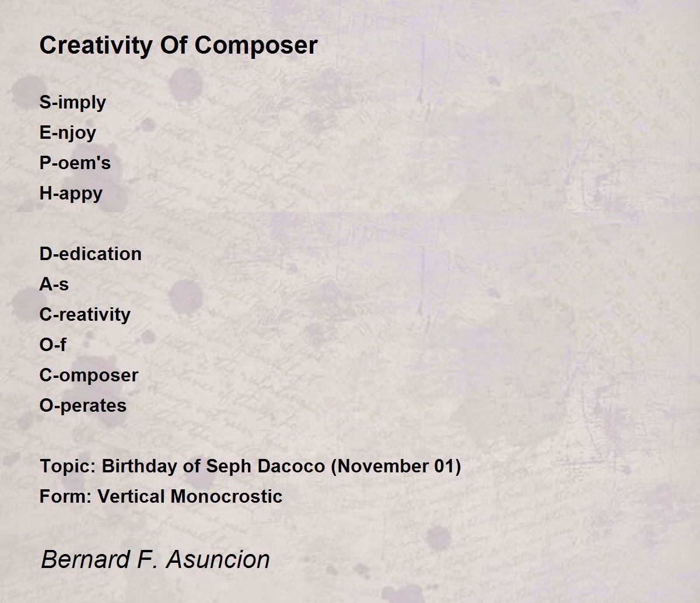
Task: Select the word H-appy
Action: [x=71, y=194]
